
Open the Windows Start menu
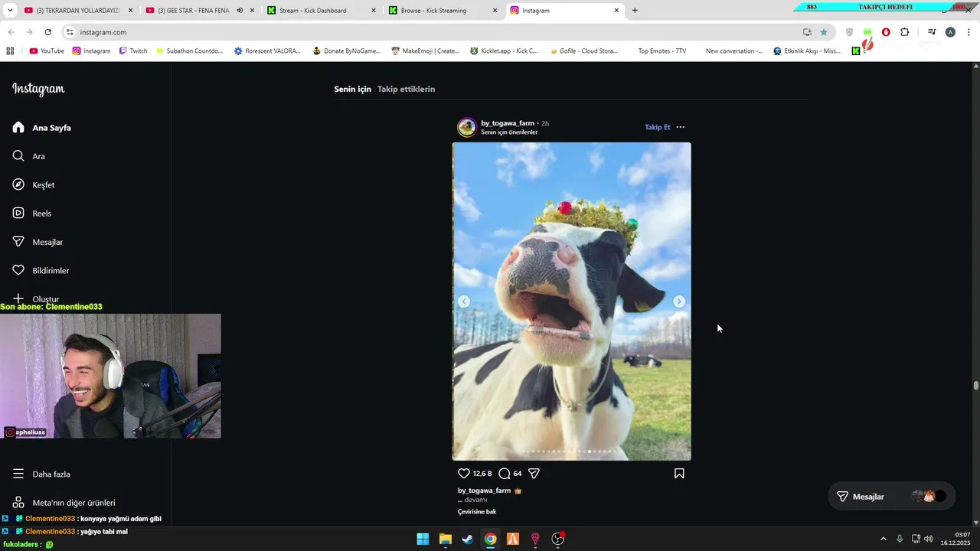[423, 539]
